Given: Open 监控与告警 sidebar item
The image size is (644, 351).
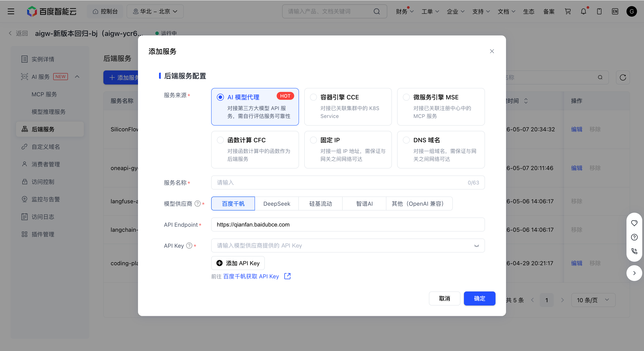Looking at the screenshot, I should point(50,199).
